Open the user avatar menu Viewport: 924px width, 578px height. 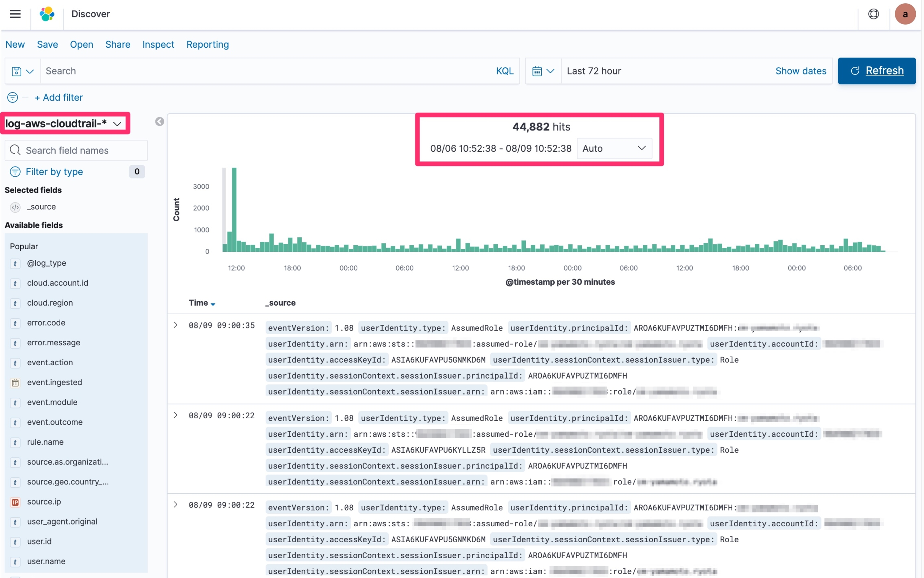(x=905, y=14)
